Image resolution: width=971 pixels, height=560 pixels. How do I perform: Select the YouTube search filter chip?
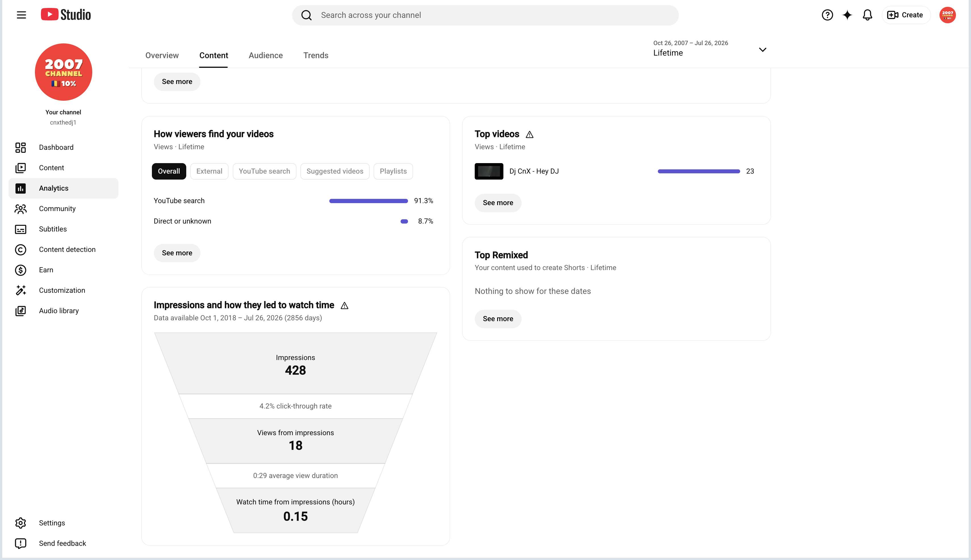264,171
